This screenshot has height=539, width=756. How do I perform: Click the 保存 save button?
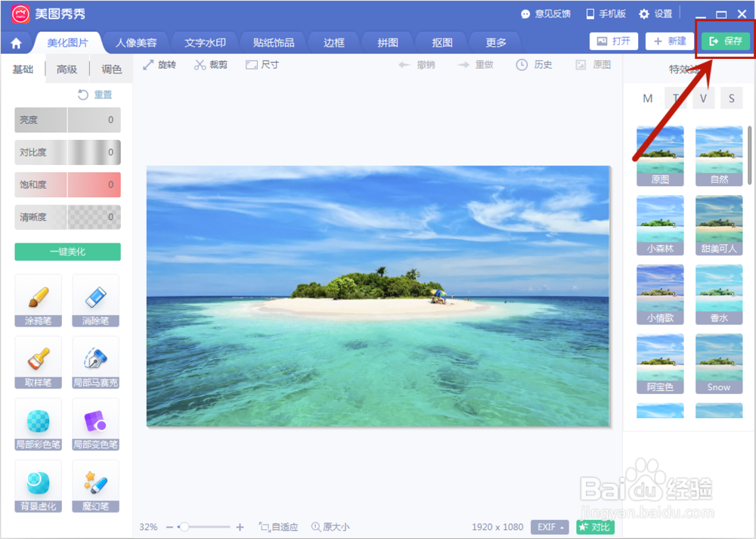pos(724,42)
